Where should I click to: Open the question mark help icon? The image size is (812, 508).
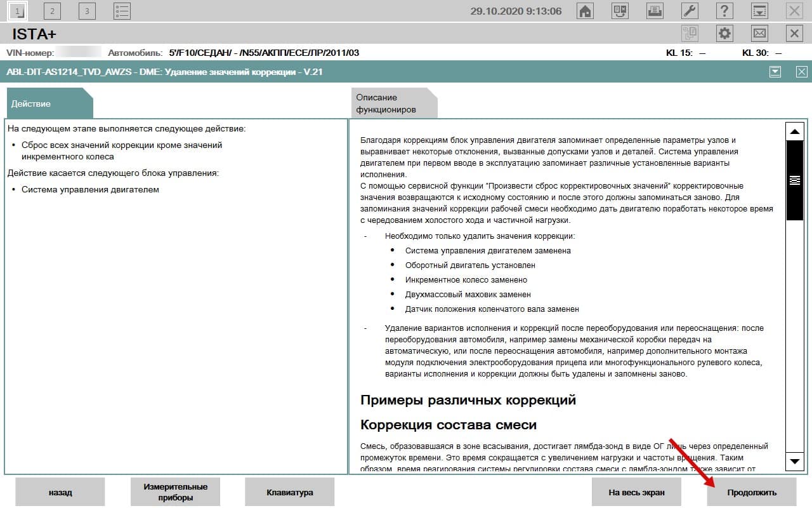click(x=724, y=11)
